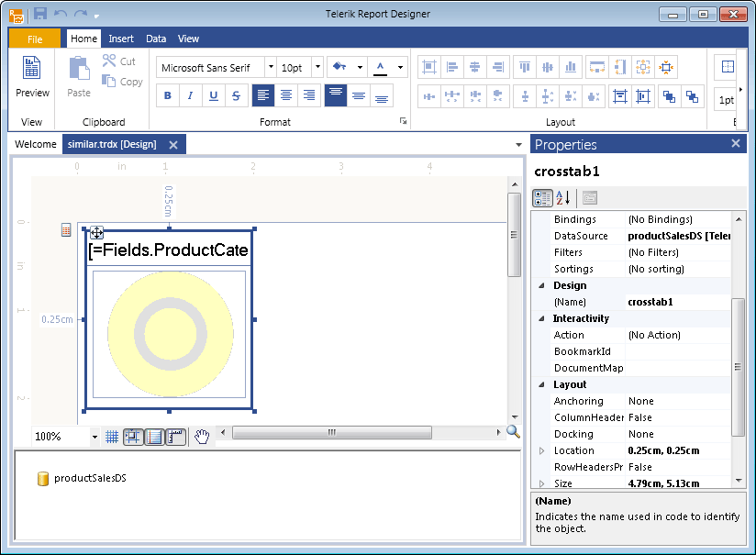Apply the font color swatch
The image size is (756, 555).
[381, 67]
